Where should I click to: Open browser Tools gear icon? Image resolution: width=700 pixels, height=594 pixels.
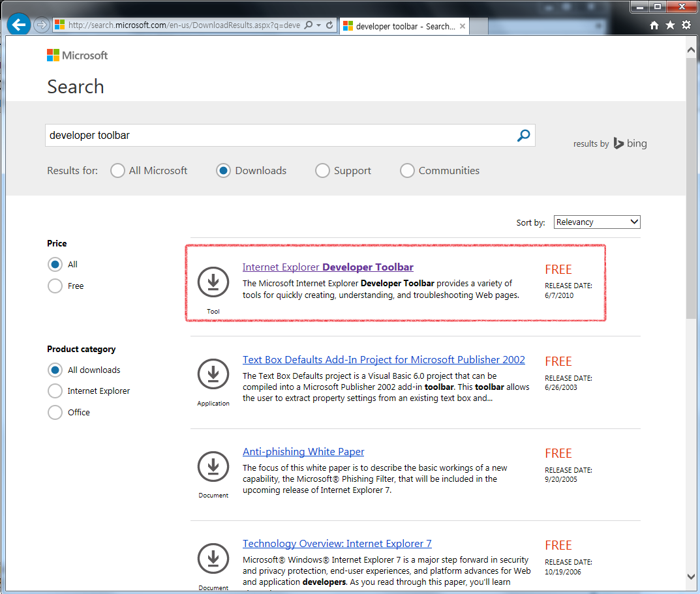point(686,25)
